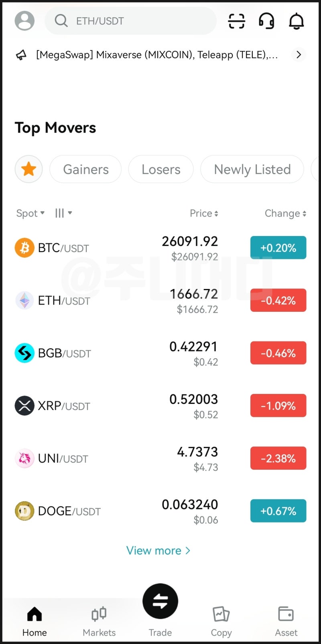Open the notifications bell

coord(297,21)
